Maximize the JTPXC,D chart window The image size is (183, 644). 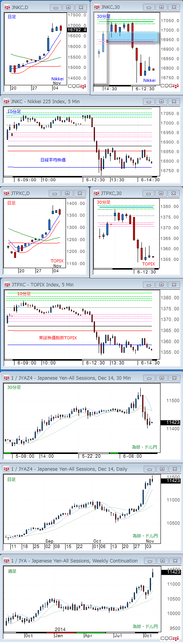tap(67, 193)
